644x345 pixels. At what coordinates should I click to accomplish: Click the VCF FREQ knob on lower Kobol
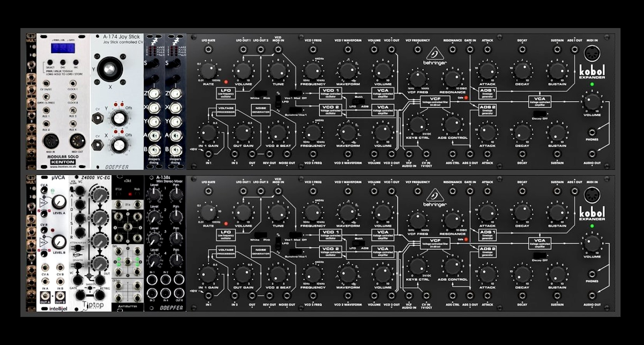(x=417, y=220)
